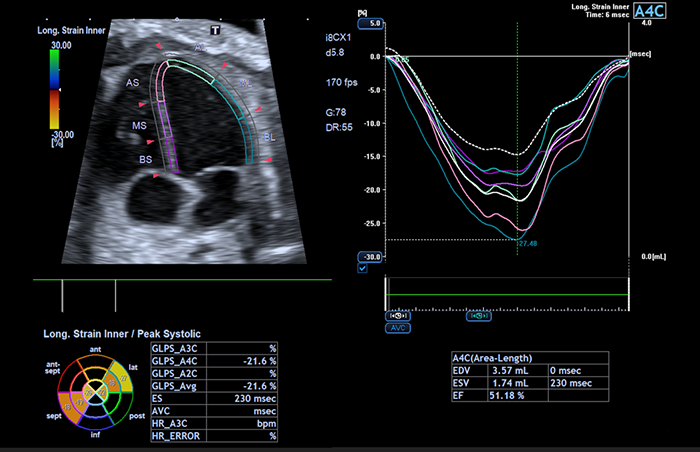Select the AS segment label
Screen dimensions: 700x452
pos(133,83)
